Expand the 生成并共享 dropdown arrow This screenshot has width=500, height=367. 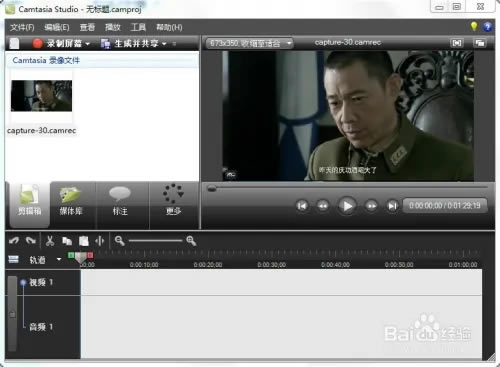click(x=164, y=44)
